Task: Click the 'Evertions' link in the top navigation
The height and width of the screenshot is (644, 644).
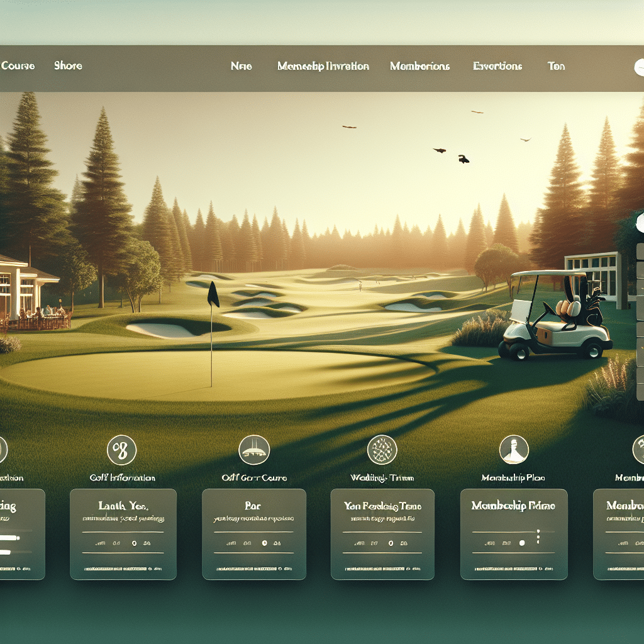Action: pos(497,66)
